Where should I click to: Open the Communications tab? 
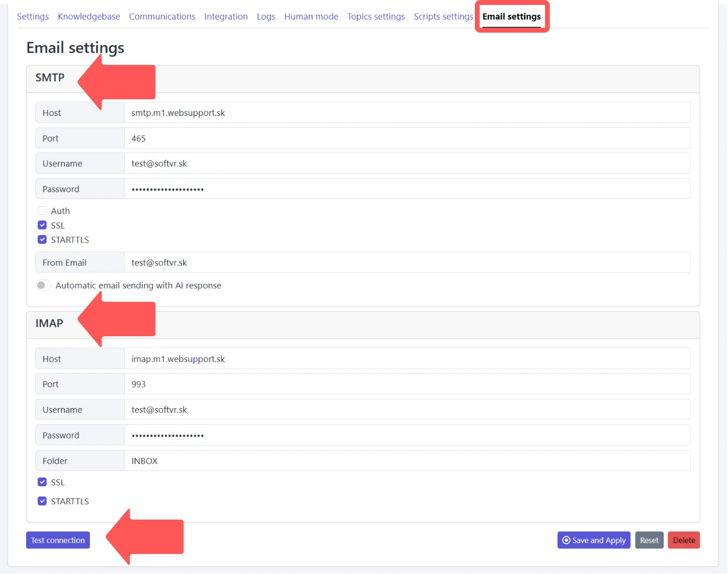pyautogui.click(x=162, y=16)
